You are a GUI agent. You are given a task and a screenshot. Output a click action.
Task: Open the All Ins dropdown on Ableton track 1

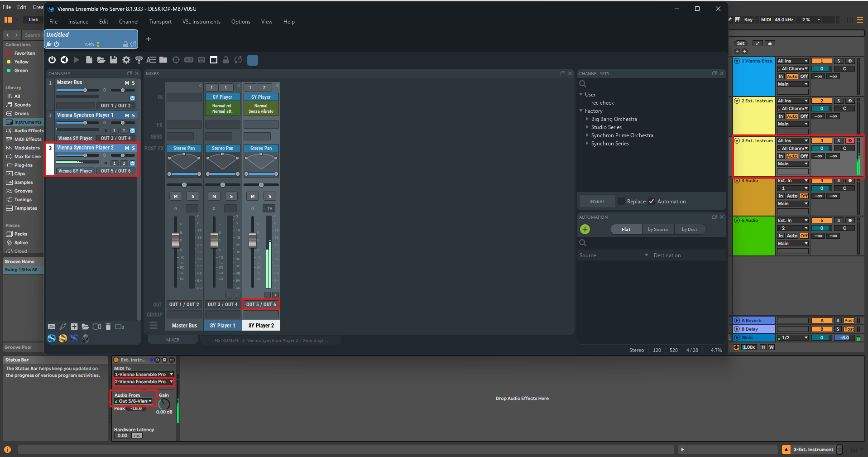(792, 61)
